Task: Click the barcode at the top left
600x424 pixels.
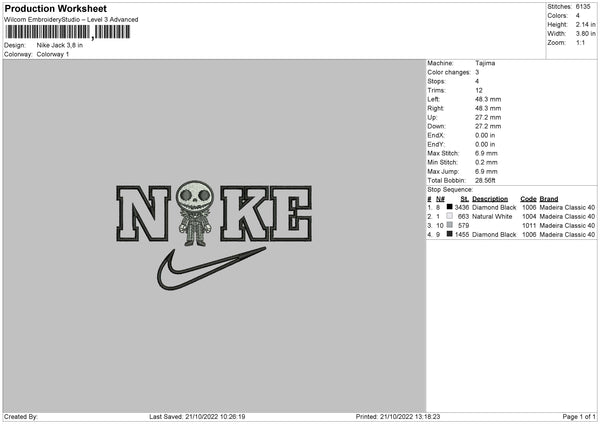Action: [x=67, y=32]
